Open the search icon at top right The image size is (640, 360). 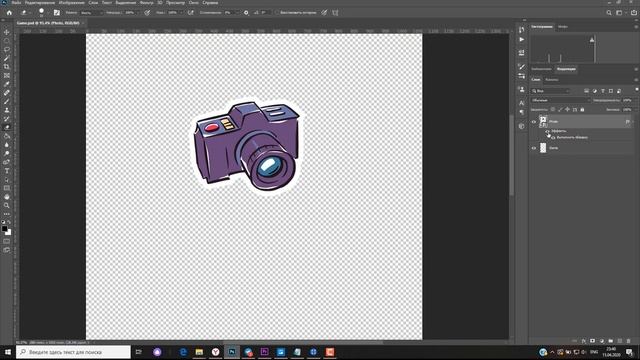[609, 13]
